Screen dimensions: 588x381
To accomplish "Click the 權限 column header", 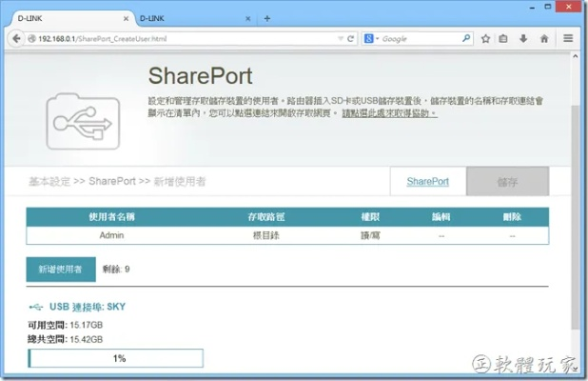I will point(370,216).
